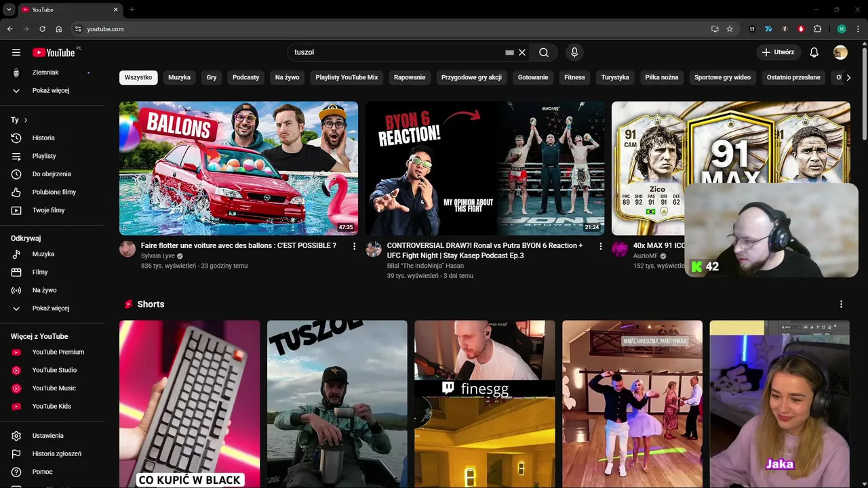Open the hamburger guide menu

[16, 52]
